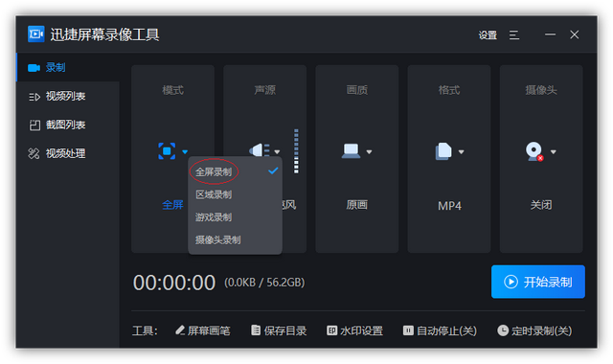Viewport: 613px width, 364px height.
Task: Click the 水印设置 stamp icon
Action: 332,330
